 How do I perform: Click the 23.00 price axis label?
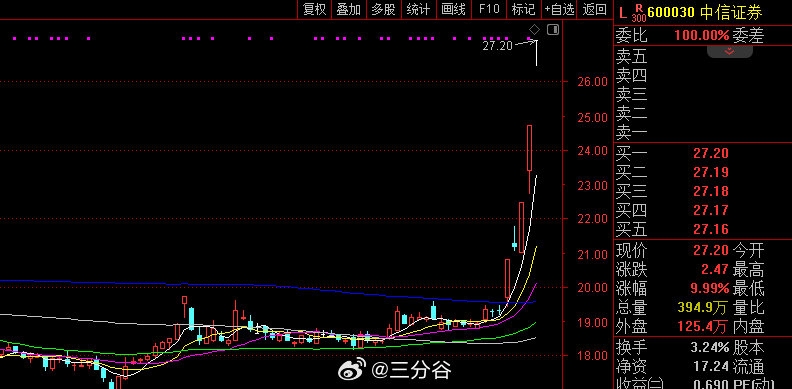coord(592,185)
